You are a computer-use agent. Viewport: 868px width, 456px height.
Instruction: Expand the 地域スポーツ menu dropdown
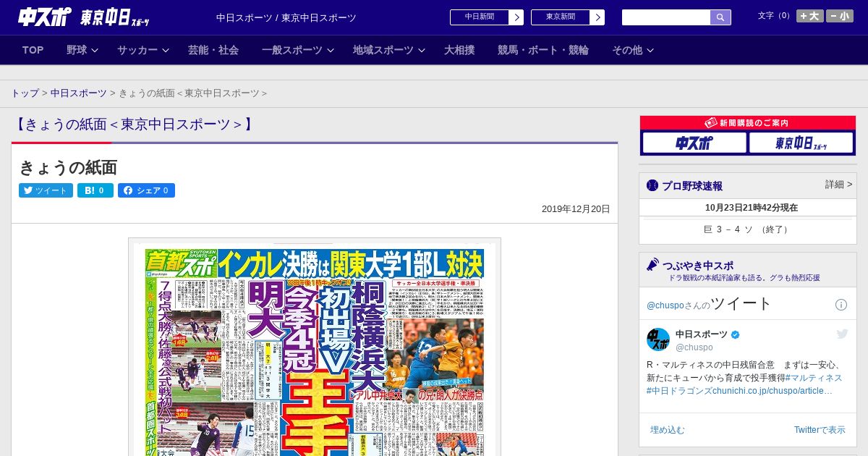tap(388, 50)
